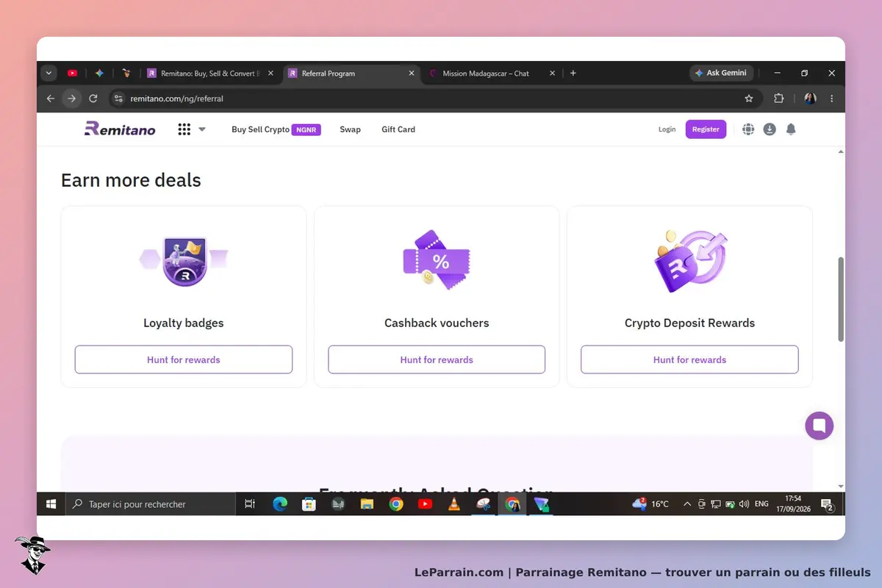Hunt for rewards under Loyalty badges
The width and height of the screenshot is (882, 588).
click(x=184, y=359)
